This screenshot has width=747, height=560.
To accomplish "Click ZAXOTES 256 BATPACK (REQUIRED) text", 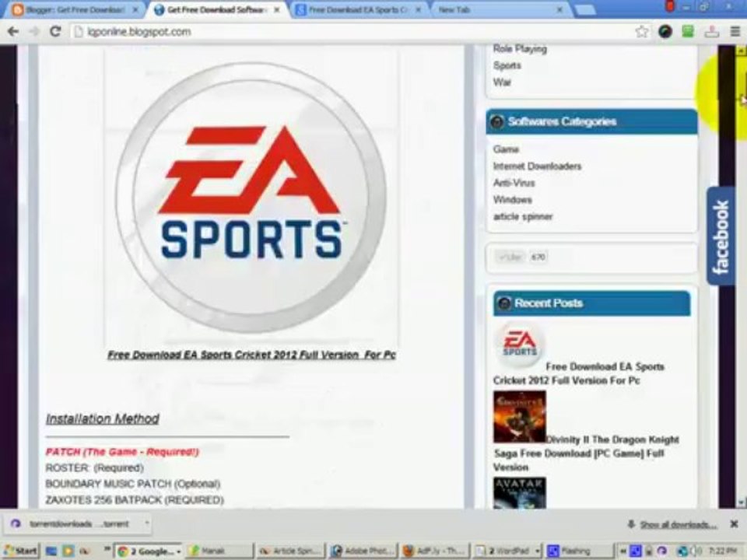I will point(135,500).
